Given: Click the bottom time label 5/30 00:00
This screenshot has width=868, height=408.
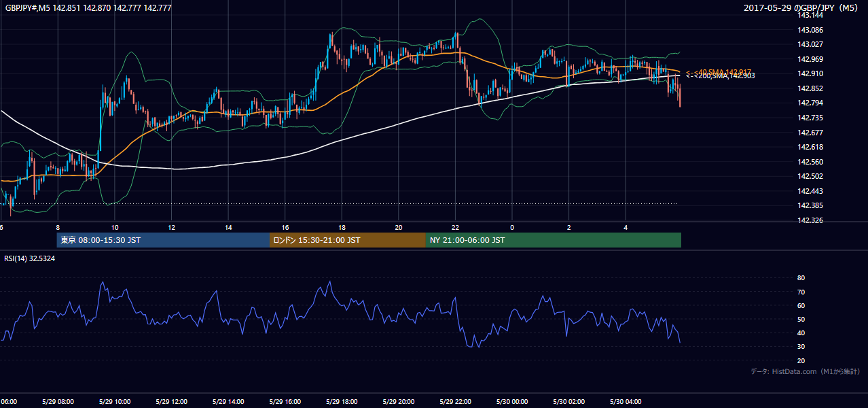Looking at the screenshot, I should tap(512, 402).
